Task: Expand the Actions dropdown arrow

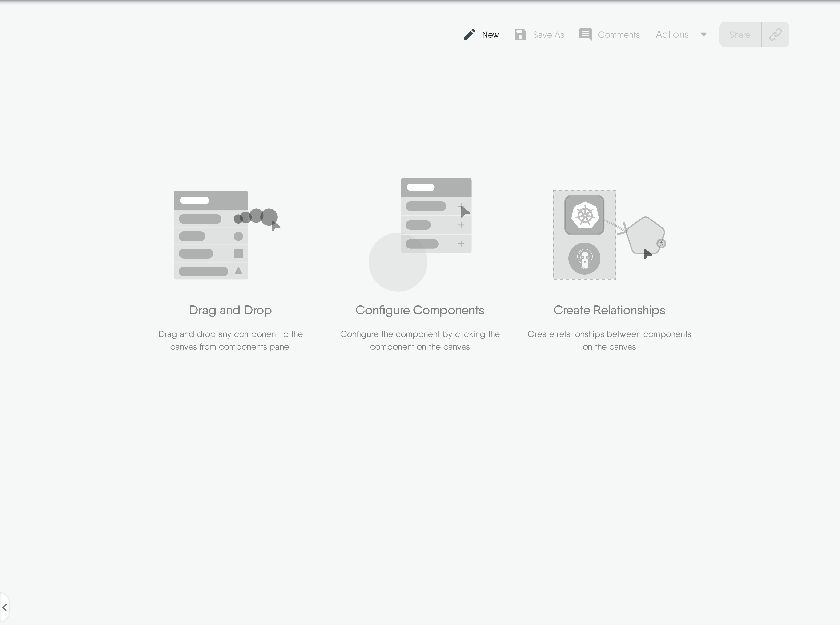Action: [703, 35]
